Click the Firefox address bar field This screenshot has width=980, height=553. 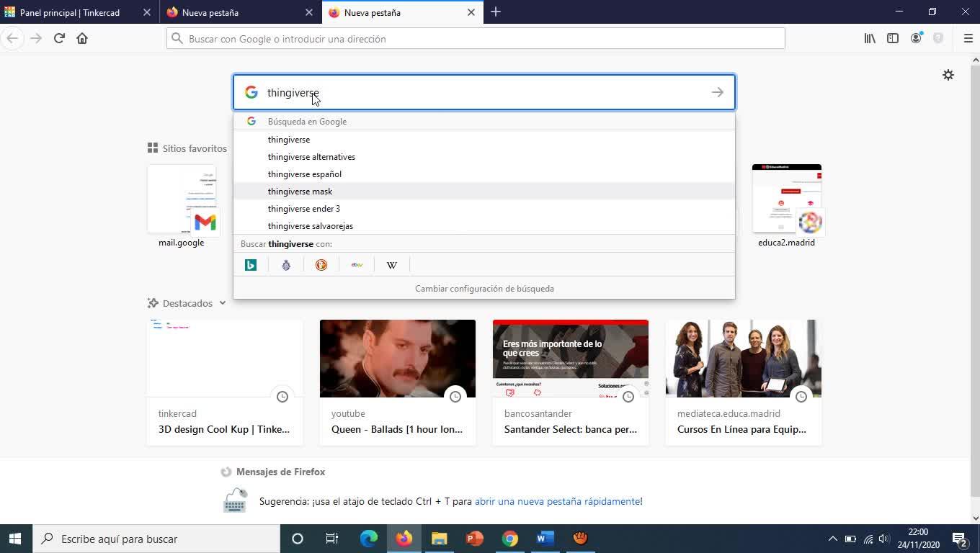point(476,39)
